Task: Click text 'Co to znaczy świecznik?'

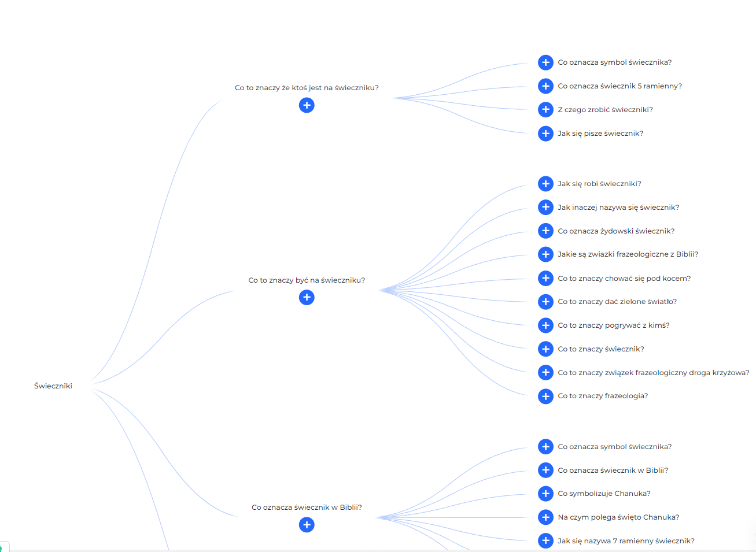Action: [601, 349]
